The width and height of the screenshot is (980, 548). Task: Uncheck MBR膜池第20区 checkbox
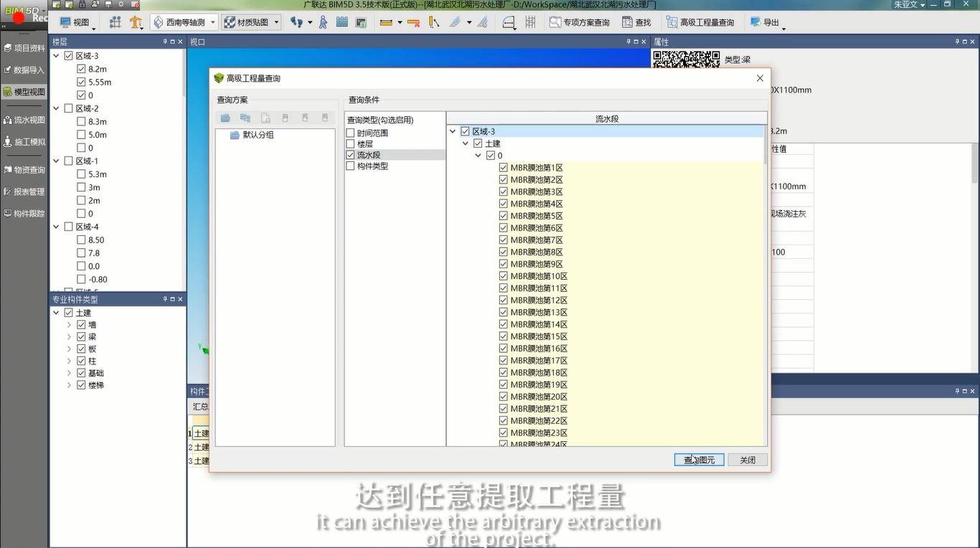coord(504,397)
